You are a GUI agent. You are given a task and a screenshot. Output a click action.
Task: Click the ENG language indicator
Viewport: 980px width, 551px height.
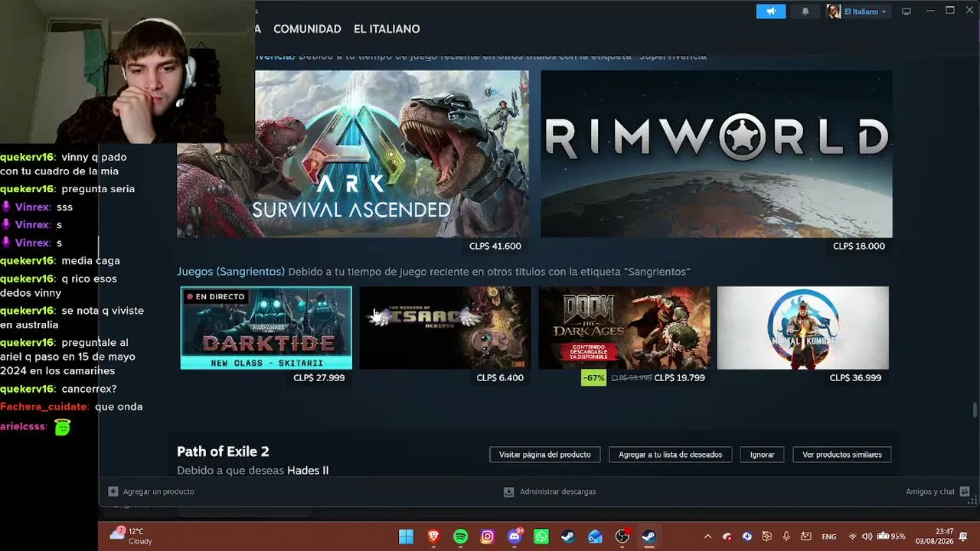click(829, 536)
